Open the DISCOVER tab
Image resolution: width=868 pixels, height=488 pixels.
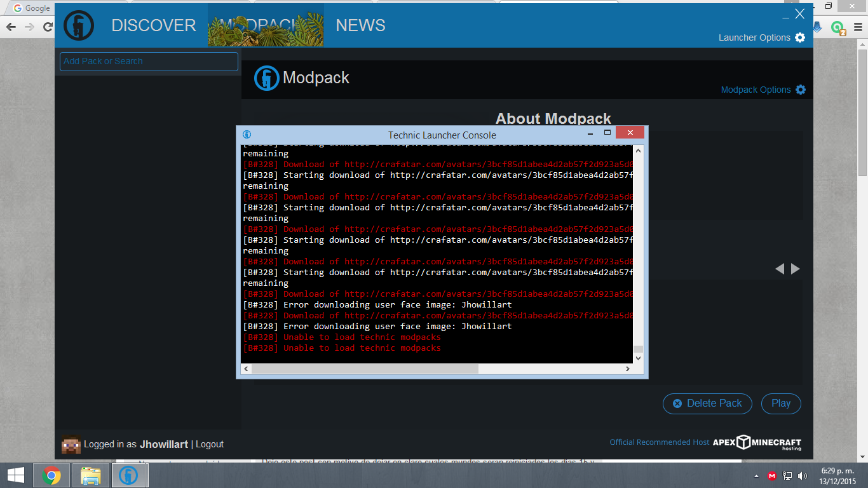pos(154,25)
